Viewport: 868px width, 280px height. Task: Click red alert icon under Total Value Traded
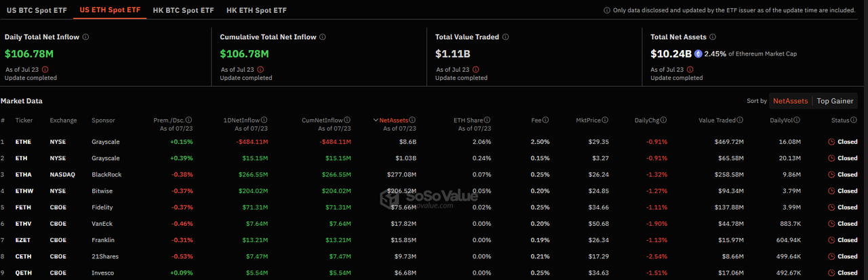click(x=476, y=69)
